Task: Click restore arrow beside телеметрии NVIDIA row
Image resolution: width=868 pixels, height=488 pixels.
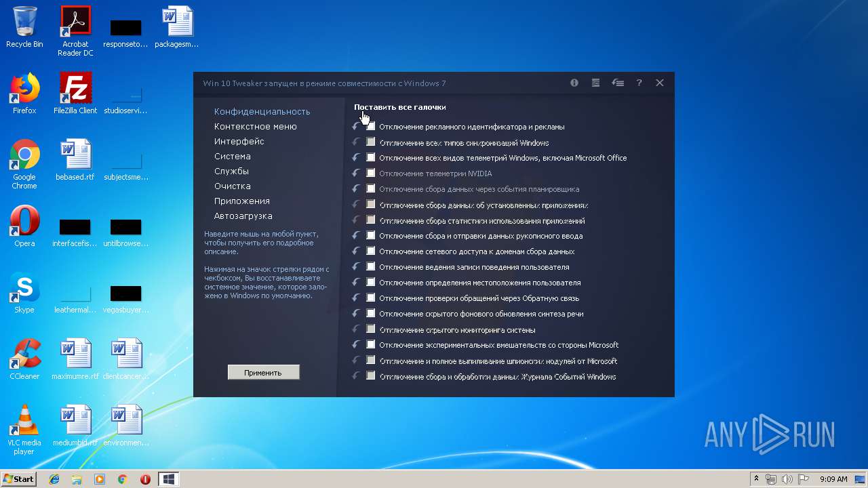Action: pos(356,174)
